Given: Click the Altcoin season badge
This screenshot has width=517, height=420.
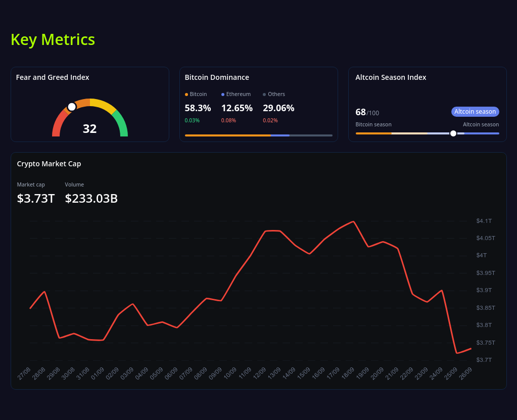Looking at the screenshot, I should [475, 112].
